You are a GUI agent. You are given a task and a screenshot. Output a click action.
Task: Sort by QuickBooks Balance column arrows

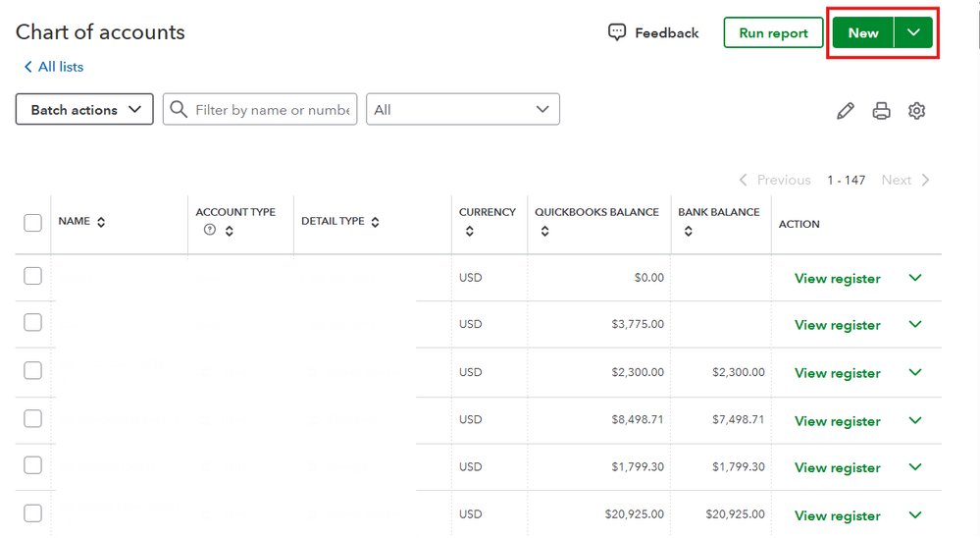coord(544,232)
